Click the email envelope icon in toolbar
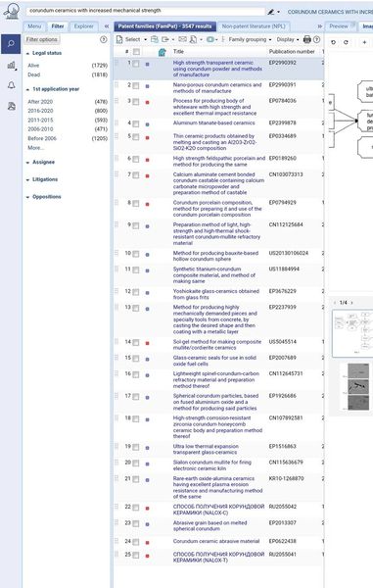Screen dimensions: 373x588 pyautogui.click(x=182, y=39)
